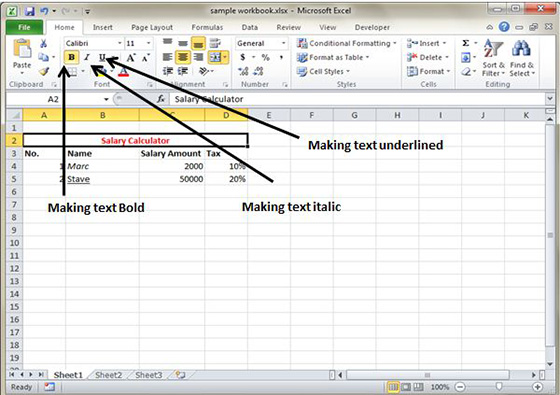Open the font size 11 dropdown

tap(148, 43)
